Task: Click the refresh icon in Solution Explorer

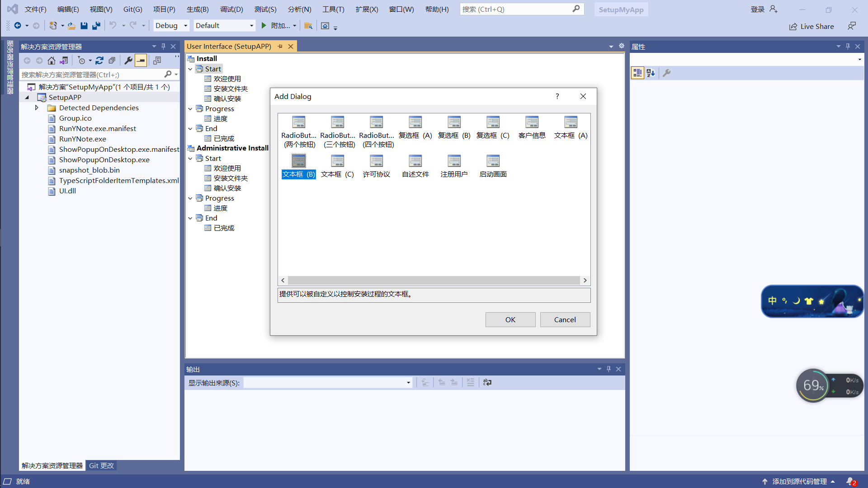Action: click(x=99, y=61)
